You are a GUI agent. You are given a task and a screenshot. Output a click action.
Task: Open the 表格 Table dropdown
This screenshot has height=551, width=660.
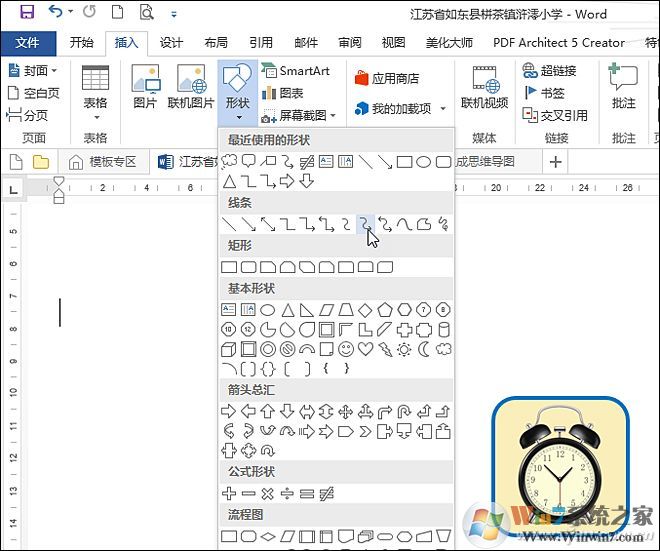[x=96, y=93]
